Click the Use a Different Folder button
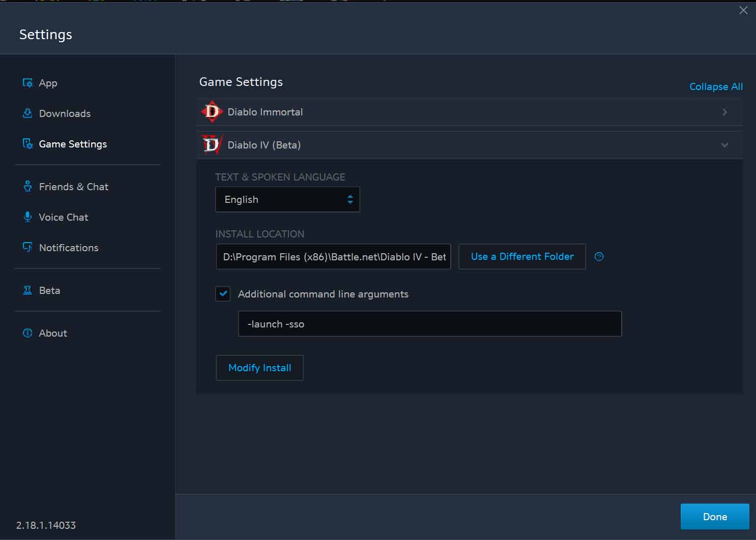The width and height of the screenshot is (756, 540). coord(522,257)
